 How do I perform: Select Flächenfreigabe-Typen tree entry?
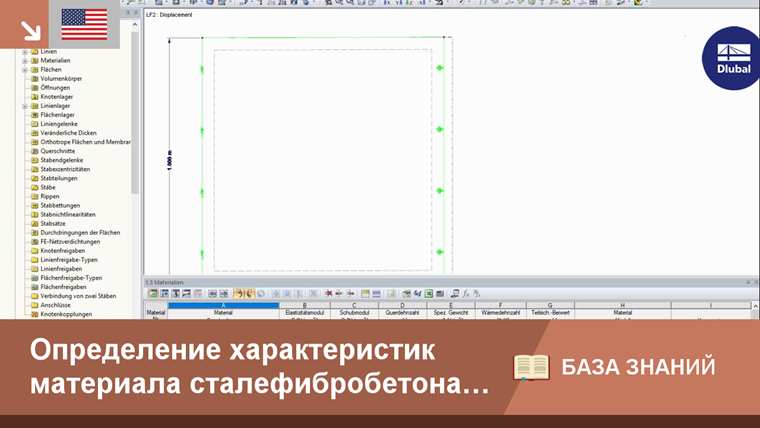(71, 278)
